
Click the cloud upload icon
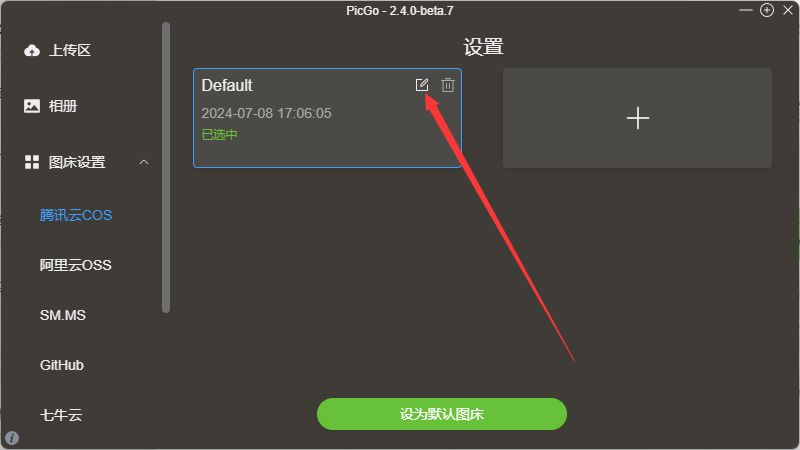[32, 51]
